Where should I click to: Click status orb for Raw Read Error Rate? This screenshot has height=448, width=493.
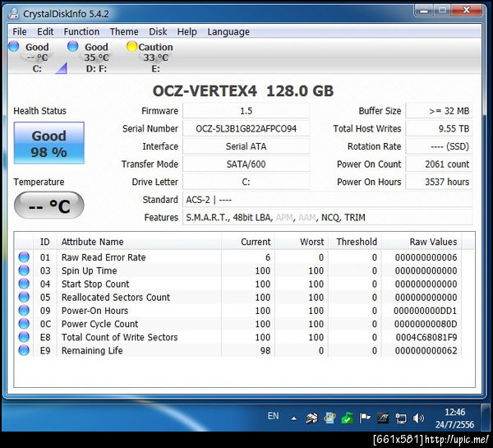[24, 257]
